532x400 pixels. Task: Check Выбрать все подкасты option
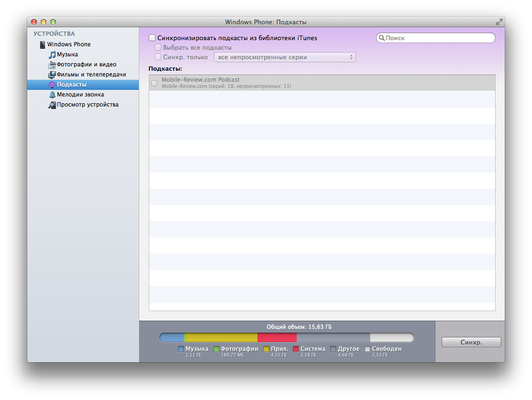(158, 47)
